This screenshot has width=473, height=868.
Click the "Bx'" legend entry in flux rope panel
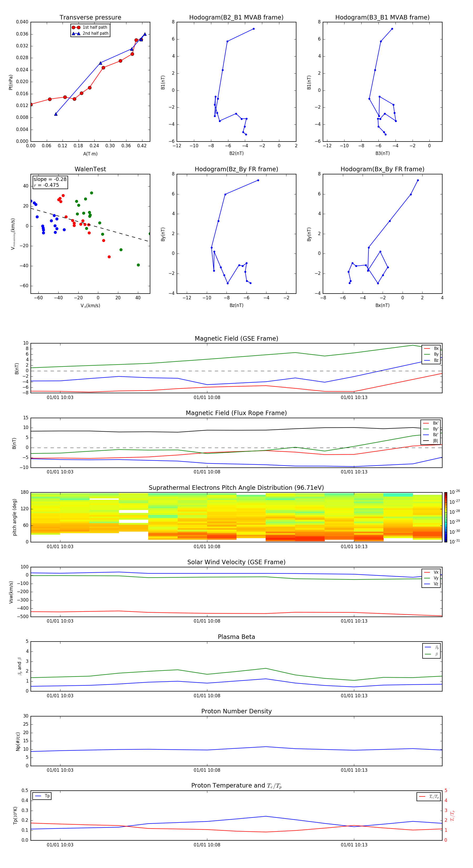431,423
